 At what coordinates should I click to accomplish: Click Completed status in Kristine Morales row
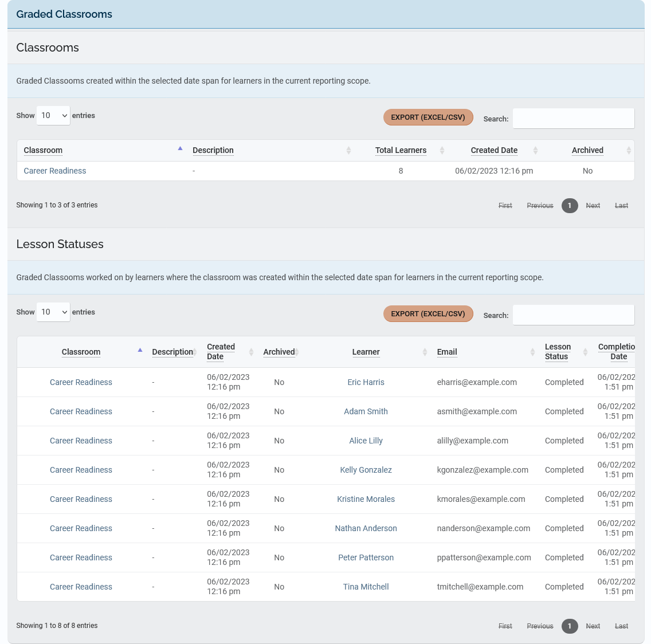click(x=564, y=498)
